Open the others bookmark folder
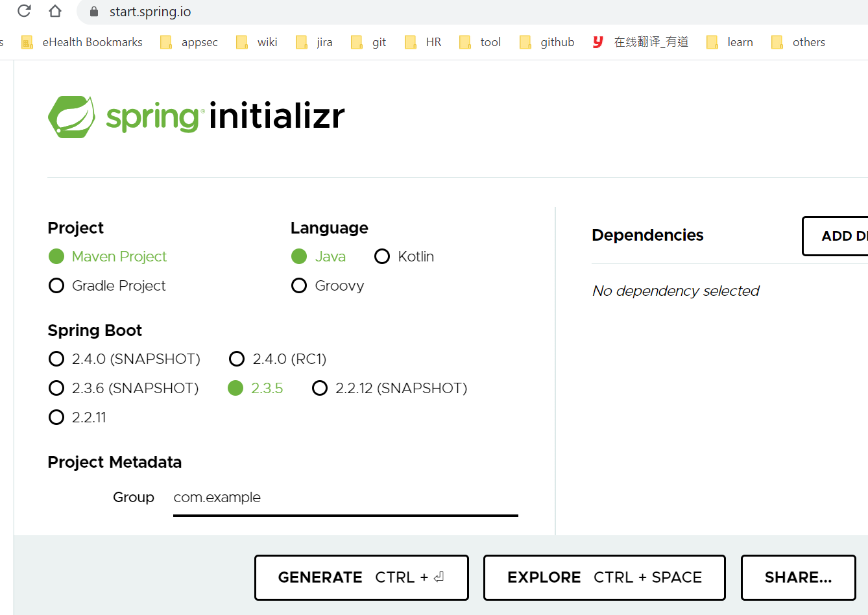 click(798, 42)
